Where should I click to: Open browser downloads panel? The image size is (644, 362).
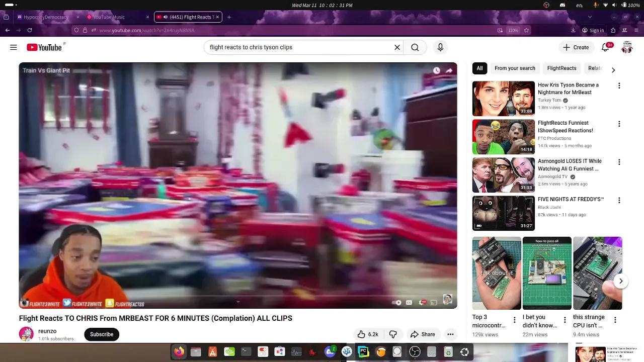click(x=573, y=30)
